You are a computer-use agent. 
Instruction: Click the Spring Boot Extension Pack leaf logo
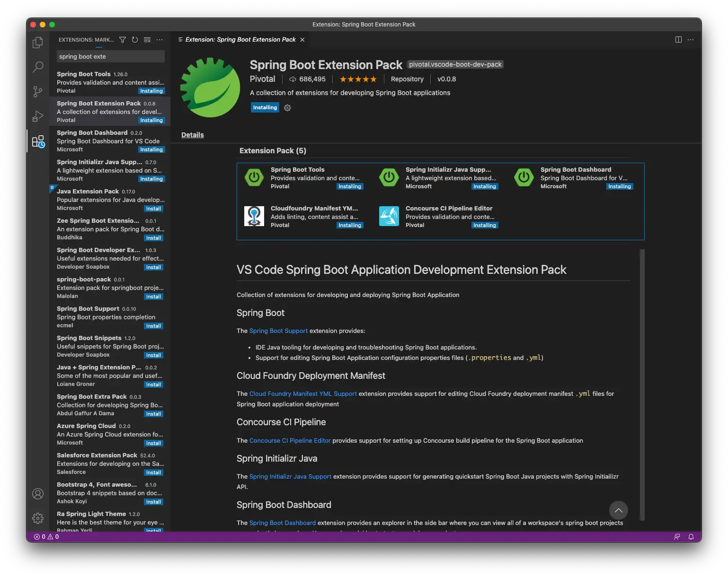click(x=210, y=87)
